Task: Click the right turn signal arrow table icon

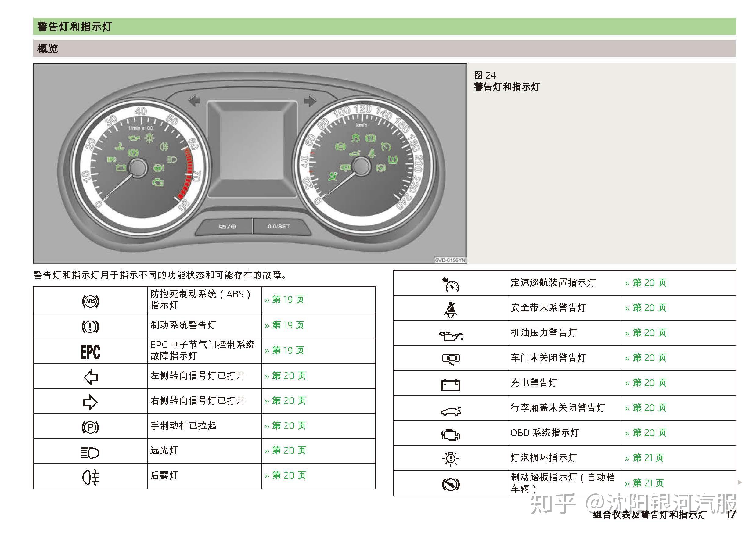Action: [90, 402]
